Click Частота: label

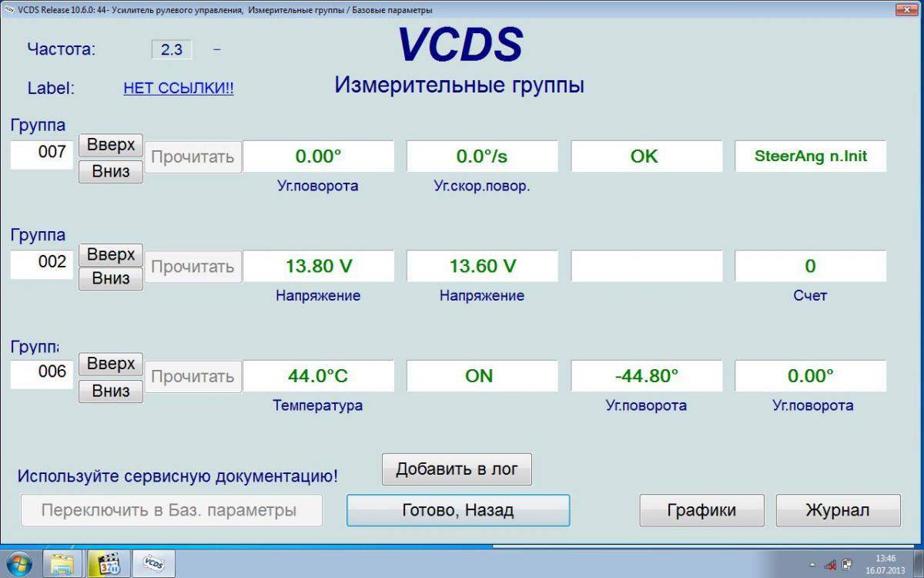(62, 50)
